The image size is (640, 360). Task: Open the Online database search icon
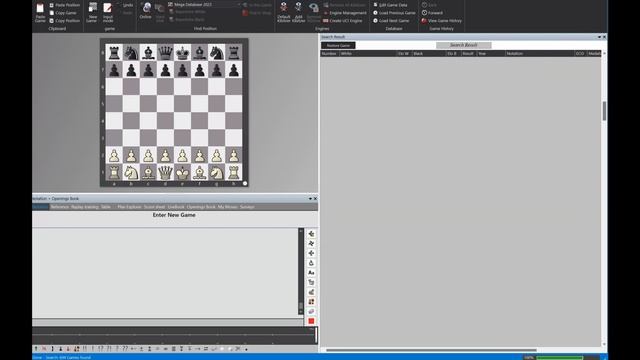(x=146, y=11)
